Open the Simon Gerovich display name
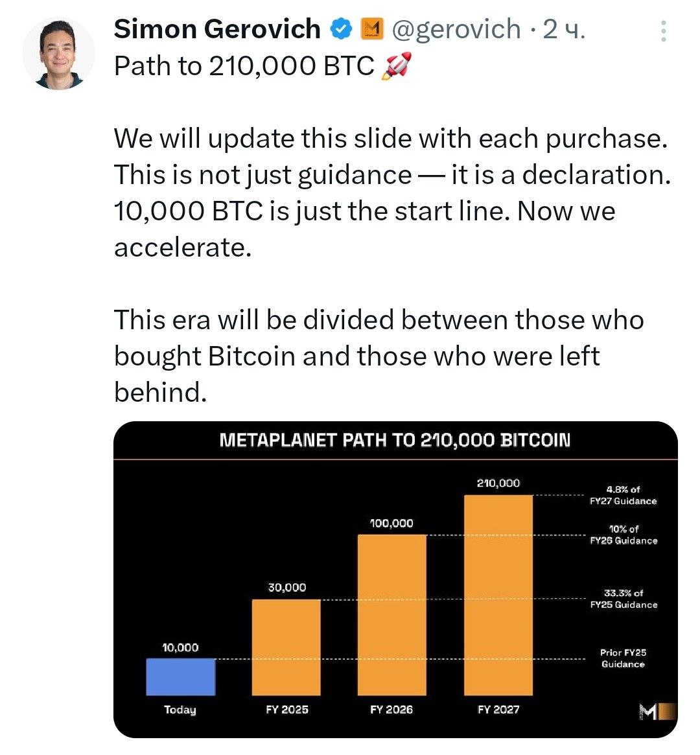 point(217,29)
